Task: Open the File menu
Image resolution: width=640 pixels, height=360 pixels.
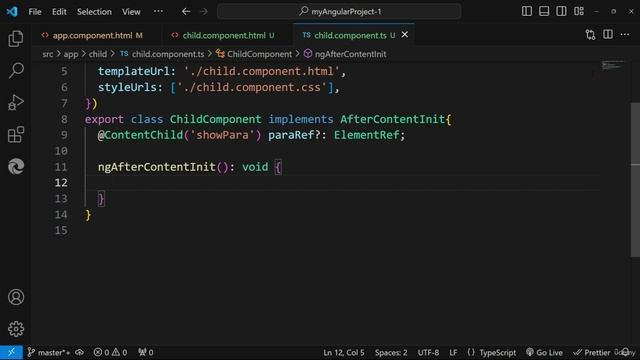Action: [35, 11]
